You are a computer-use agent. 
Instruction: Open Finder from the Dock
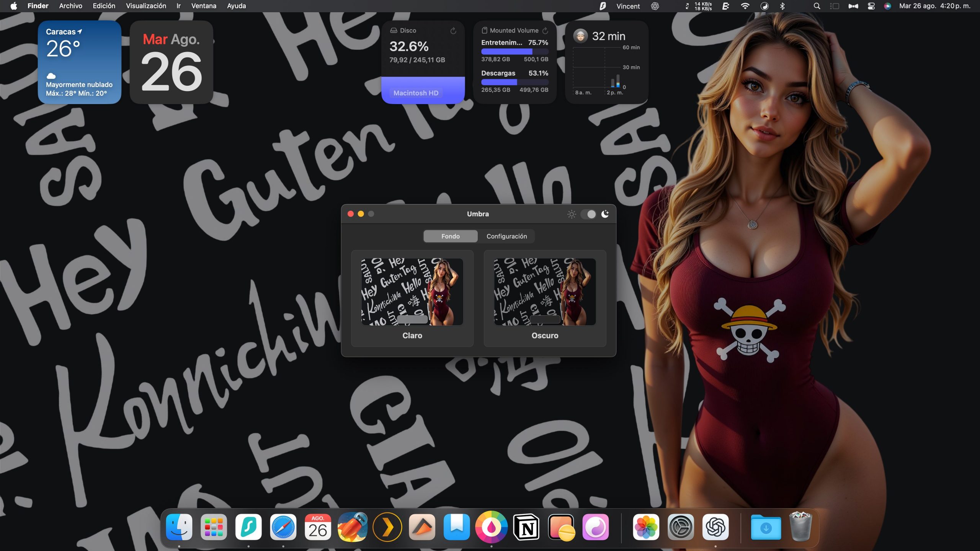[x=179, y=527]
